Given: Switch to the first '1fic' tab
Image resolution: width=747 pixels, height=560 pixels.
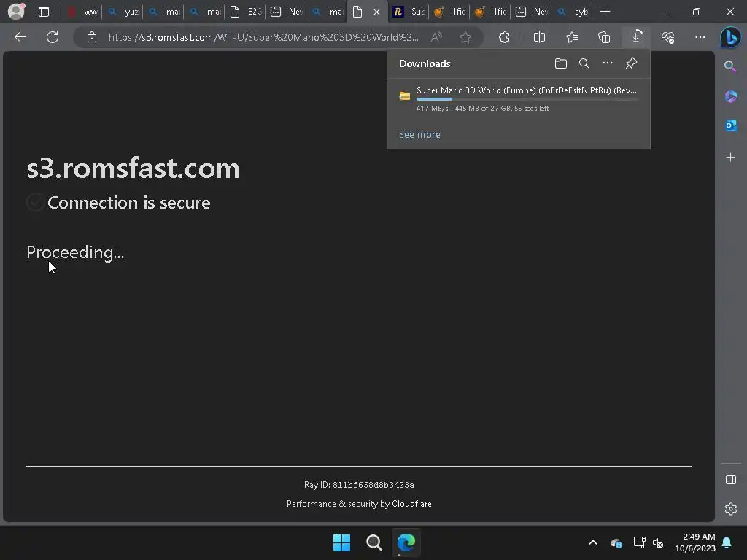Looking at the screenshot, I should click(x=449, y=12).
